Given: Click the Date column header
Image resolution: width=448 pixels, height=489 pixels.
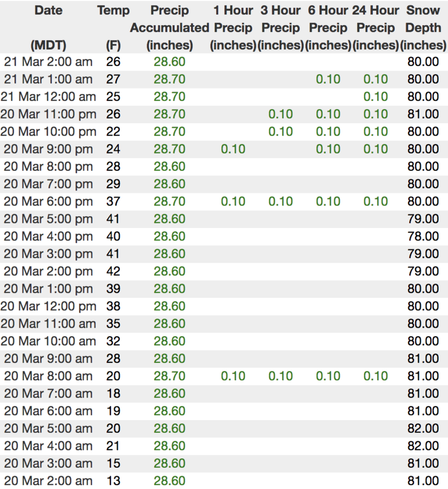Looking at the screenshot, I should pos(48,11).
